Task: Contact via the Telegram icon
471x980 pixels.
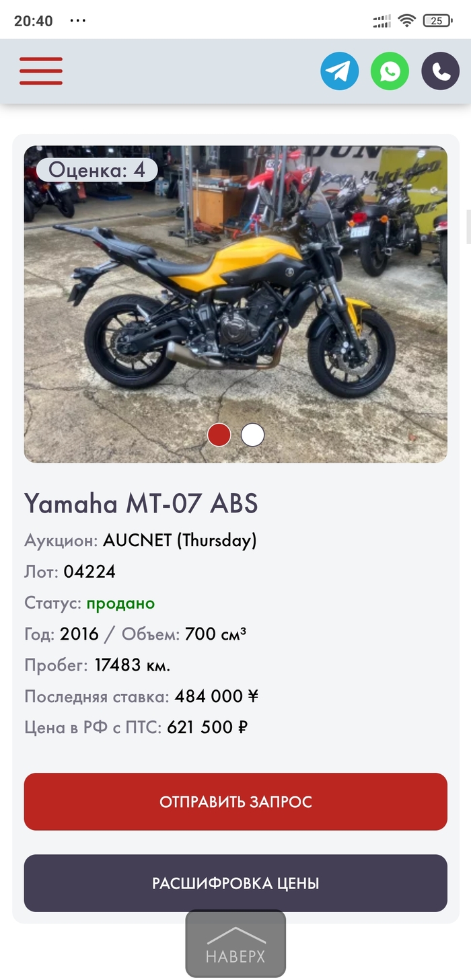Action: (x=340, y=71)
